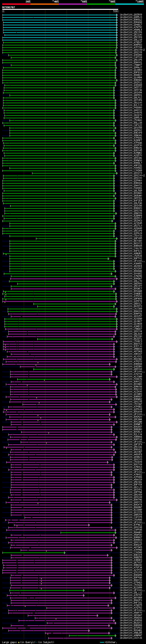Click the green alignment bar of UniRef100_A9NPW7

point(93,636)
